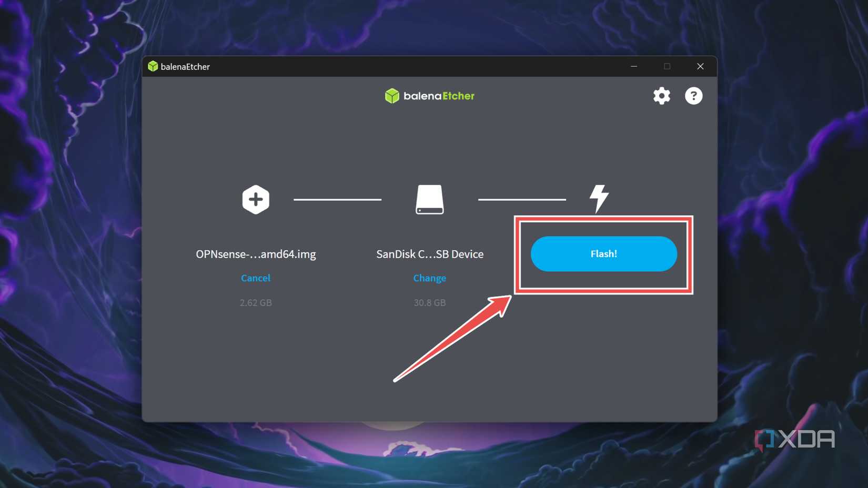Minimize the balenaEtcher window
The image size is (868, 488).
(633, 66)
